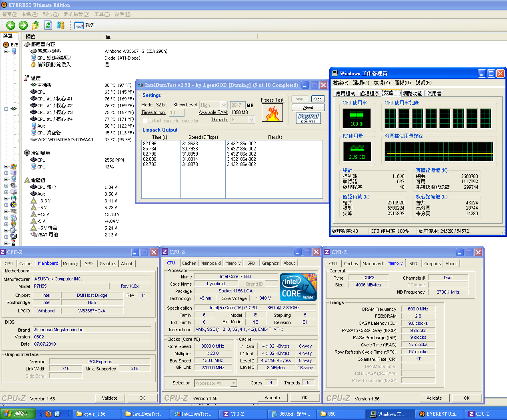This screenshot has width=507, height=420.
Task: Click the green Back arrow in EVEREST toolbar
Action: [x=11, y=25]
